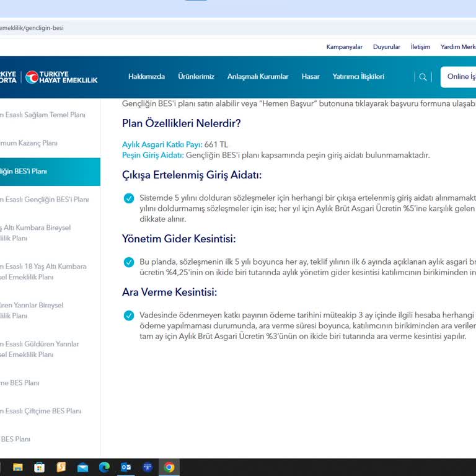Click the 'Çıkışa Ertelenmiş Giriş Aidatı:' heading
The width and height of the screenshot is (476, 476).
click(x=192, y=175)
